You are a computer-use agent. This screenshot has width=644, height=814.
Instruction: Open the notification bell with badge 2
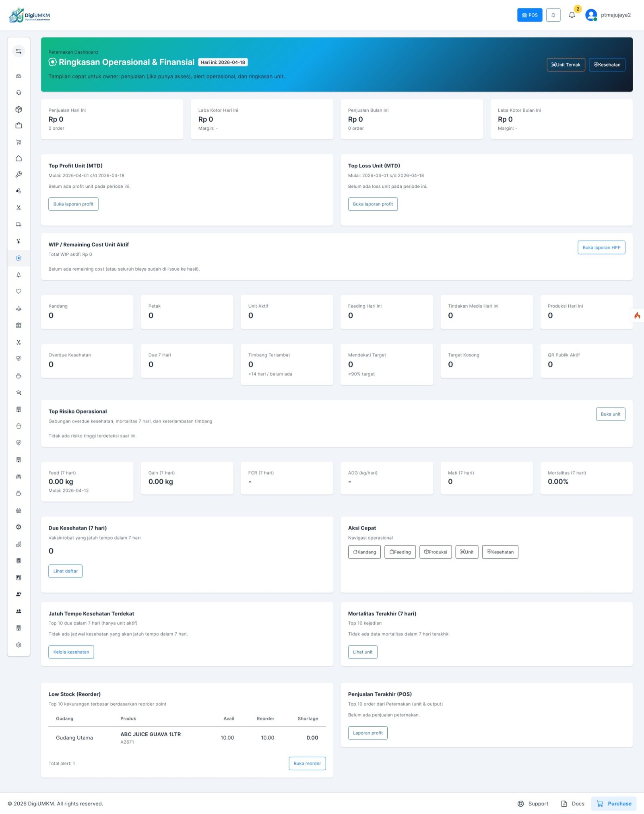coord(572,15)
